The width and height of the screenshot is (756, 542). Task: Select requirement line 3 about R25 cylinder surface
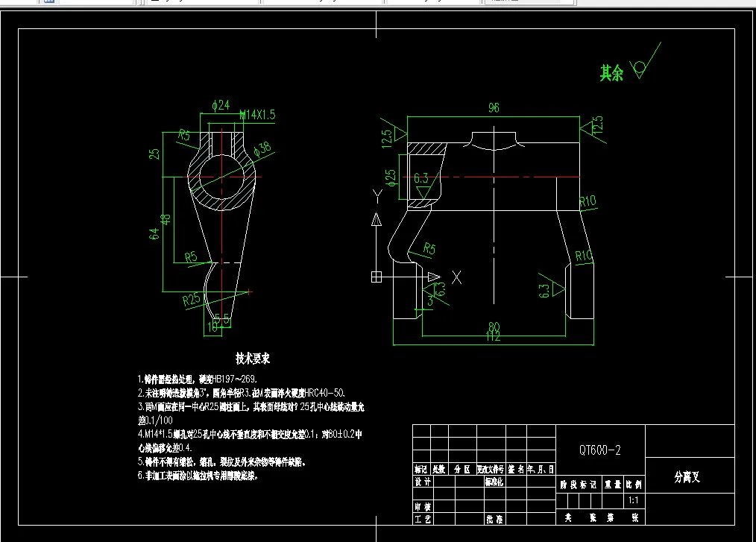click(x=251, y=413)
